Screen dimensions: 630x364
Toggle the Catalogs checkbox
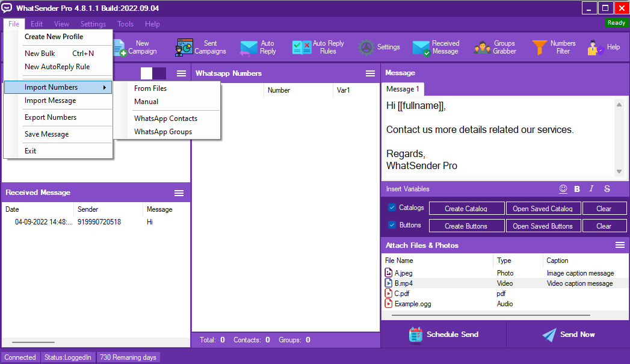392,208
